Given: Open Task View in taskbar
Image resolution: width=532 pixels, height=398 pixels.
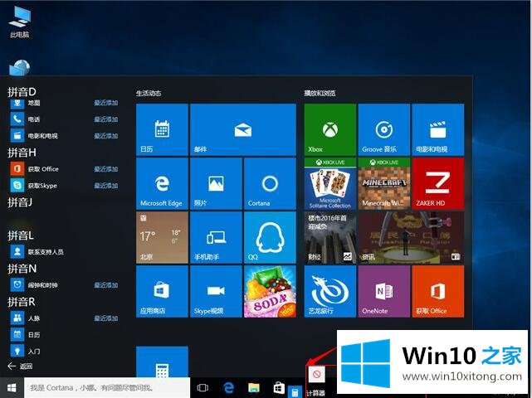Looking at the screenshot, I should click(x=203, y=387).
